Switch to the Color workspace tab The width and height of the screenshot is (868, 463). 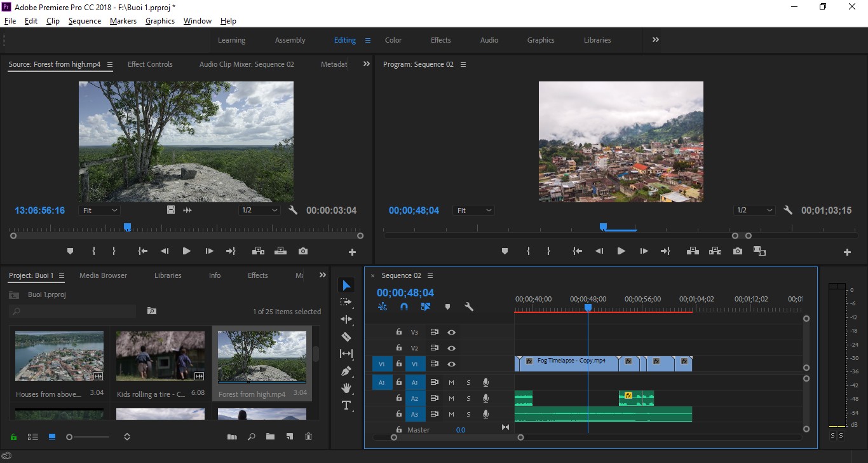point(393,40)
